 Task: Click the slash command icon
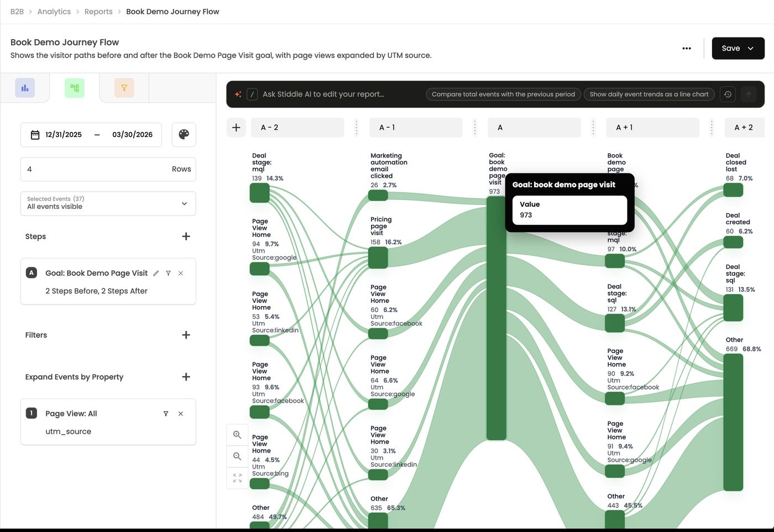[x=252, y=94]
